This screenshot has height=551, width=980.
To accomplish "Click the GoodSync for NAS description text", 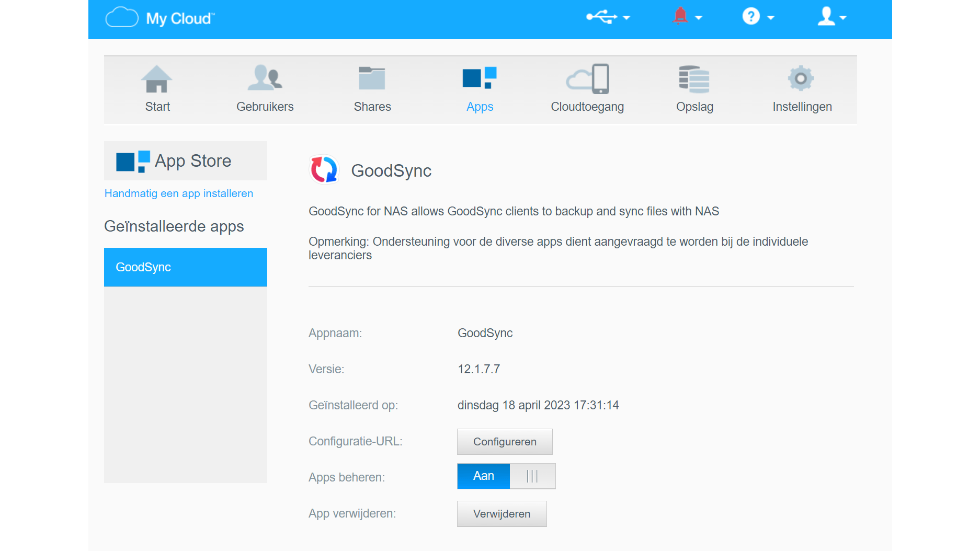I will click(x=514, y=212).
